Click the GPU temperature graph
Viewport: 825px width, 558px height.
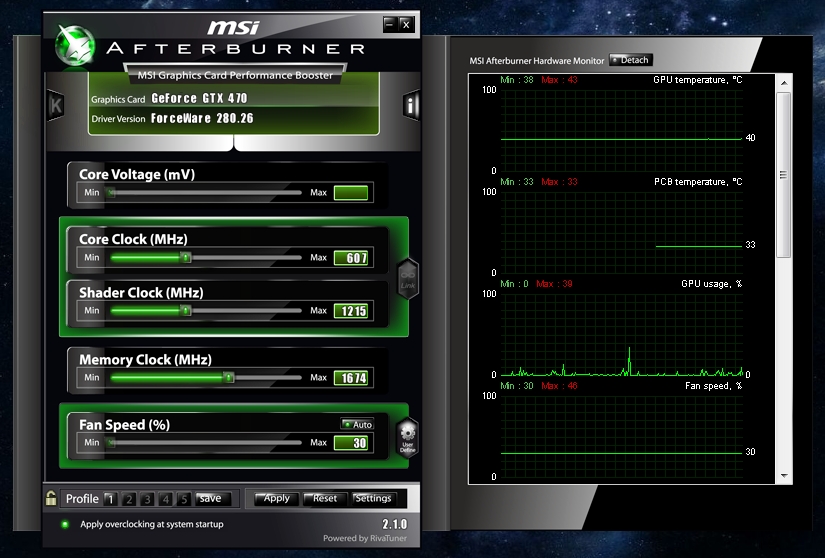pyautogui.click(x=621, y=130)
